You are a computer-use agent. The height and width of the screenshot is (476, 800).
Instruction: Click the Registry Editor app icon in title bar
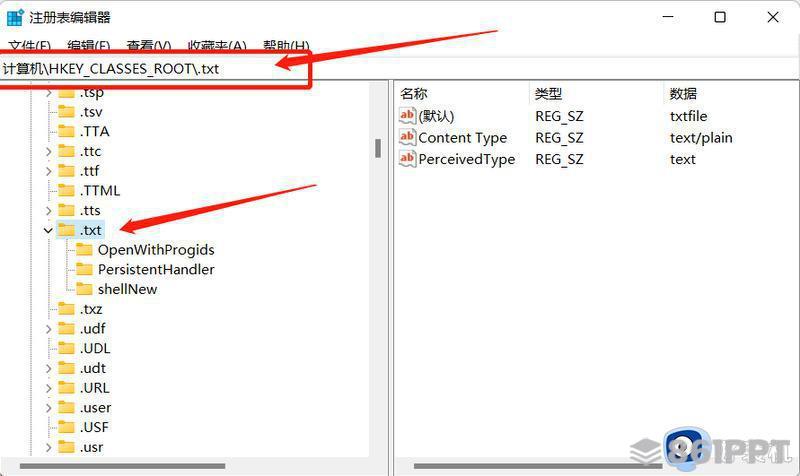15,17
